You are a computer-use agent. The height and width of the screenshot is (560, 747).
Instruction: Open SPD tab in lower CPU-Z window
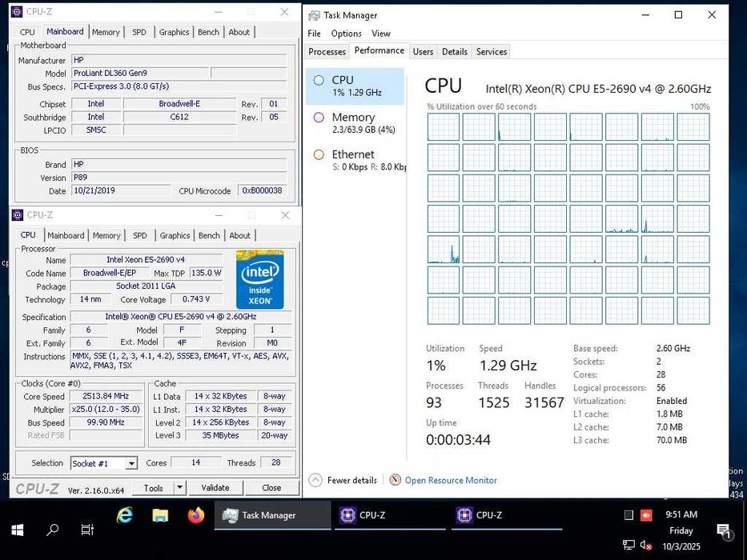click(x=139, y=235)
